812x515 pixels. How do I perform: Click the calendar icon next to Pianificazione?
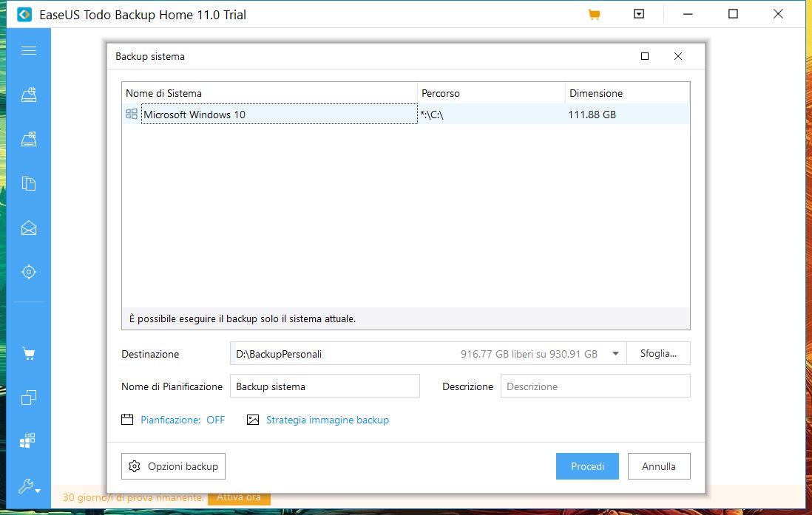click(x=127, y=419)
